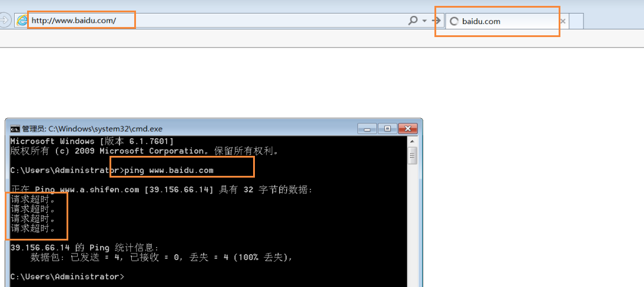The image size is (644, 287).
Task: Click the cmd scrollbar up arrow
Action: pos(413,142)
